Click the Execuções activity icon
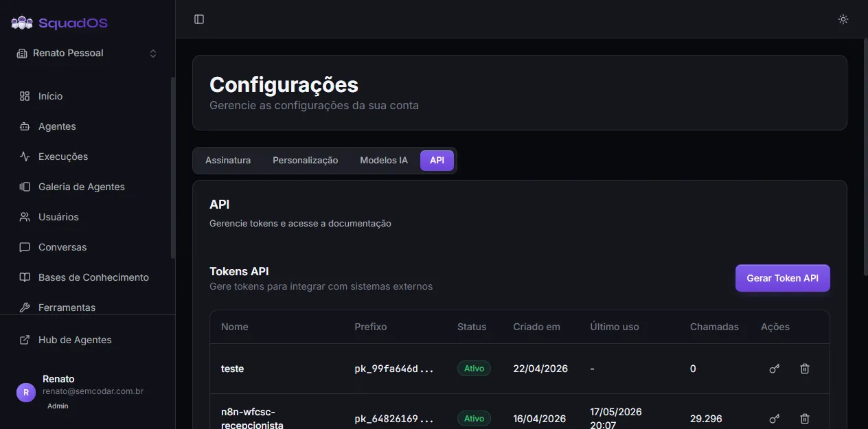This screenshot has height=429, width=868. coord(25,156)
